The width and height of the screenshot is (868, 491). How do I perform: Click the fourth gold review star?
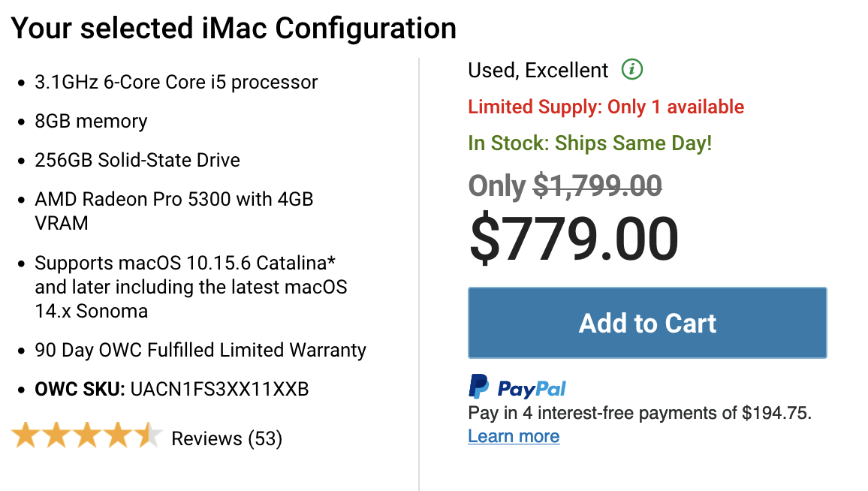click(118, 435)
